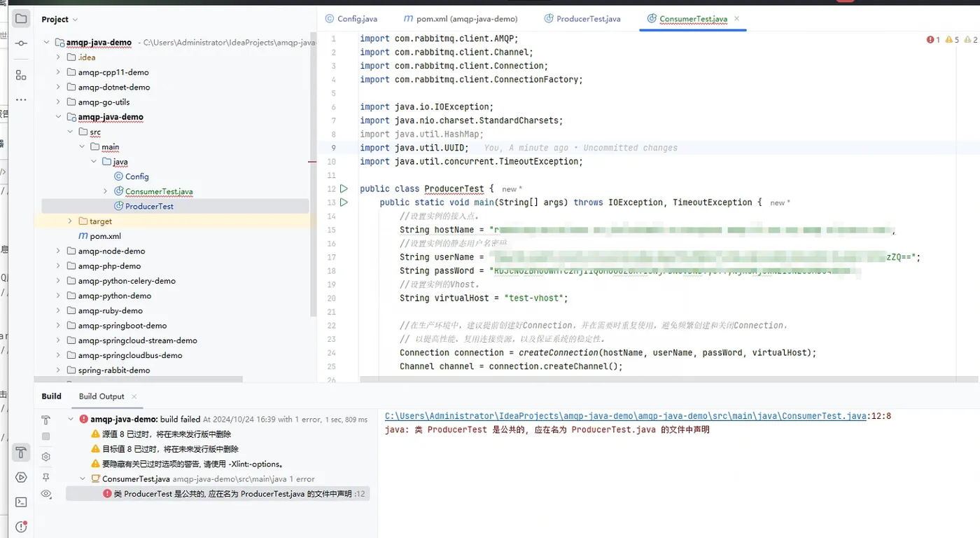Open the Terminal tool window icon
Screen dimensions: 980x538
(x=21, y=502)
